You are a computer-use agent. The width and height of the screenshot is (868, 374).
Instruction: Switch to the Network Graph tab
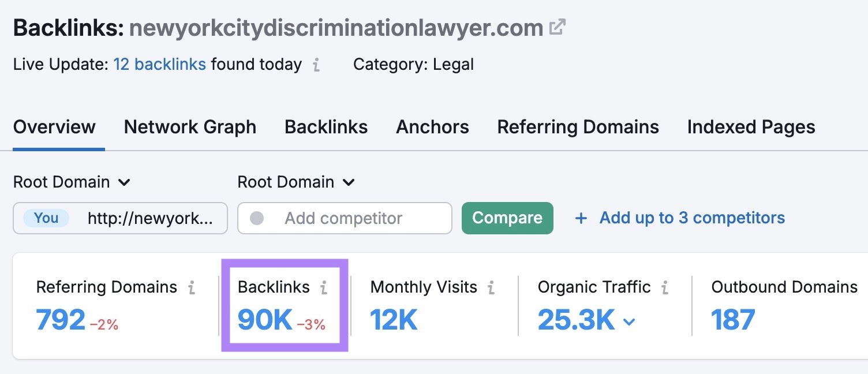tap(190, 127)
